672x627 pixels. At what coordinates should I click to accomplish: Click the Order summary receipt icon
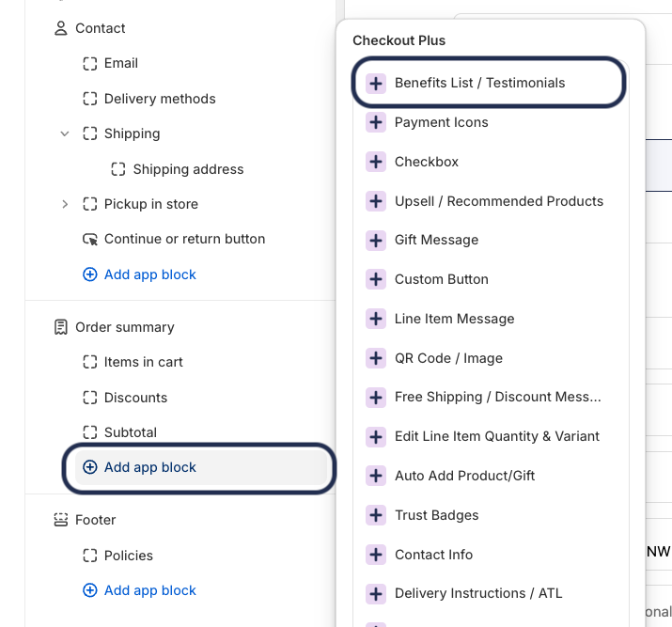pos(61,327)
